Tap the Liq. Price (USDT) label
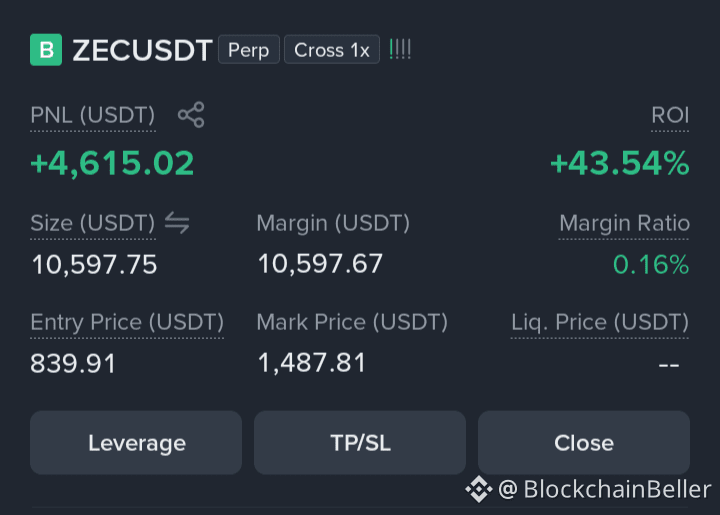 coord(600,323)
